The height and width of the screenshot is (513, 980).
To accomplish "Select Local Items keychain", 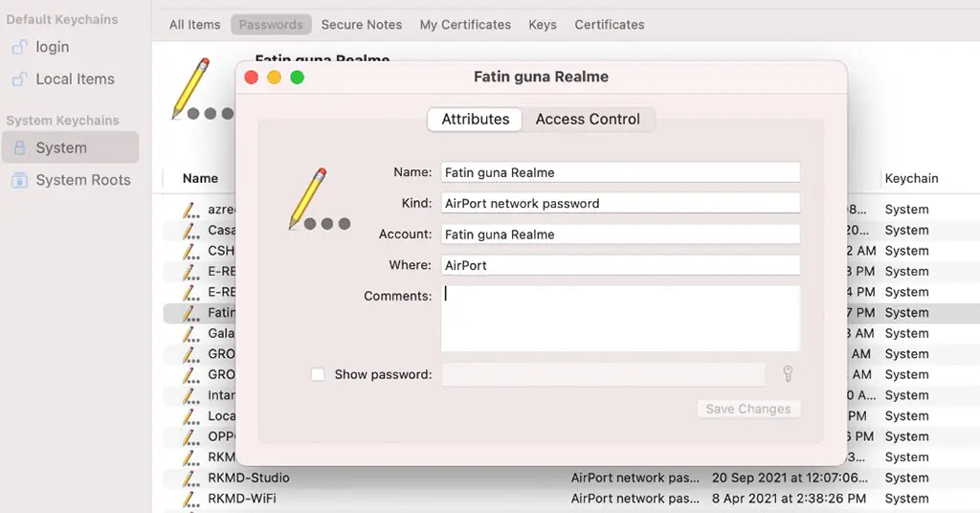I will [75, 79].
